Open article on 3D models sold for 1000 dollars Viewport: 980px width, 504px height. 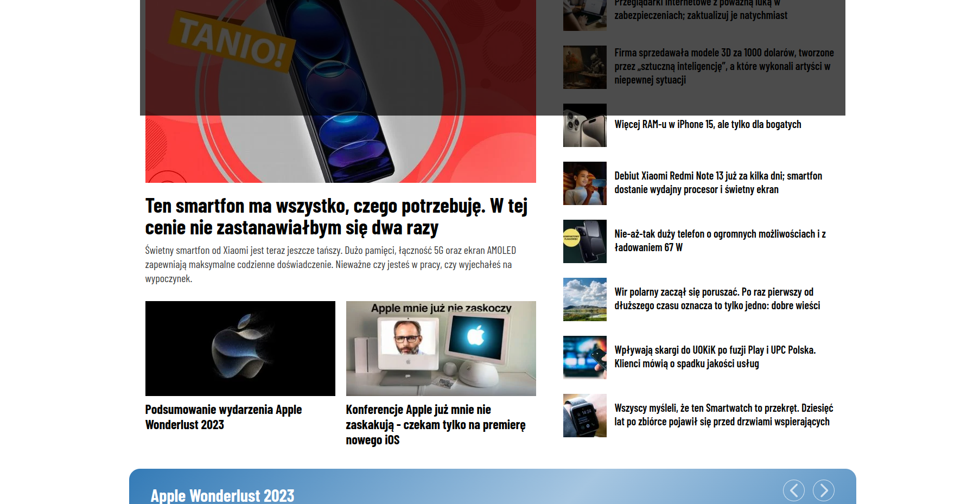tap(723, 66)
